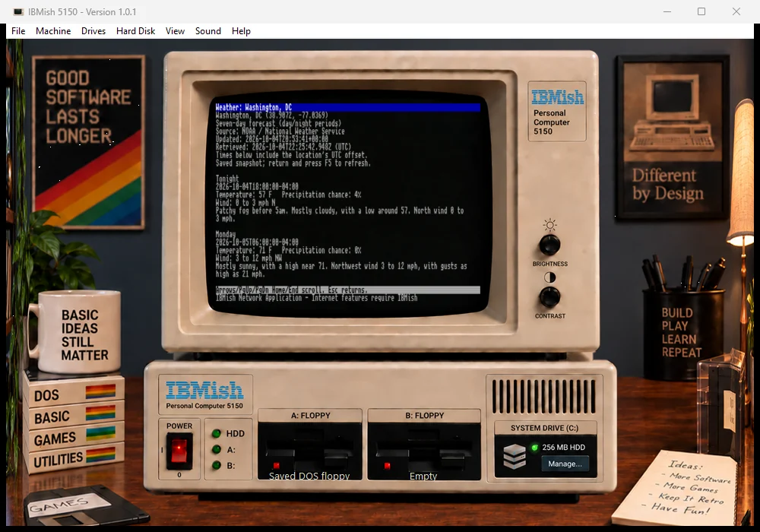Click the A: FLOPPY drive slot
Image resolution: width=760 pixels, height=532 pixels.
(310, 451)
